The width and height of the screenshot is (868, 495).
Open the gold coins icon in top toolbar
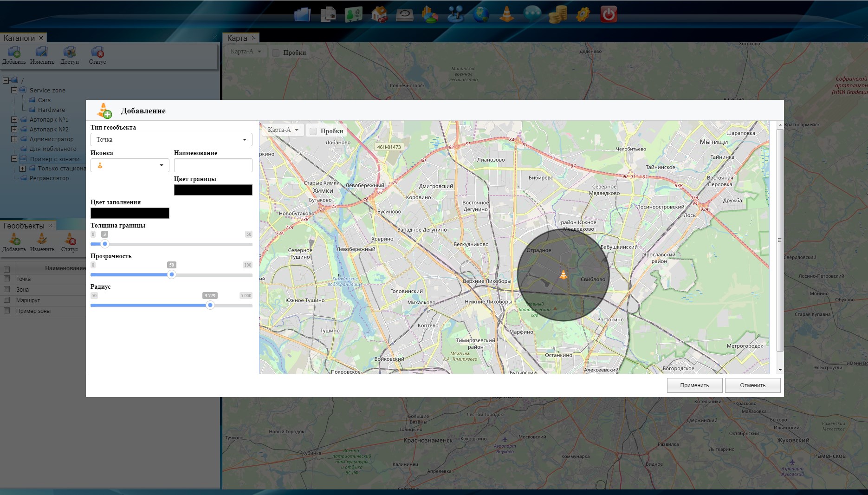[x=557, y=14]
